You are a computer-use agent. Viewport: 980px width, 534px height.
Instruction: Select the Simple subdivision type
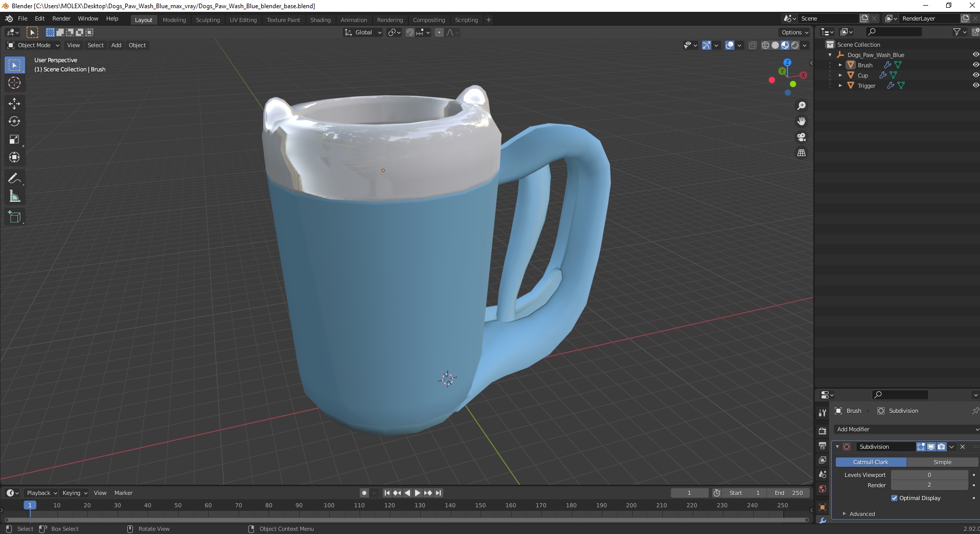(942, 462)
